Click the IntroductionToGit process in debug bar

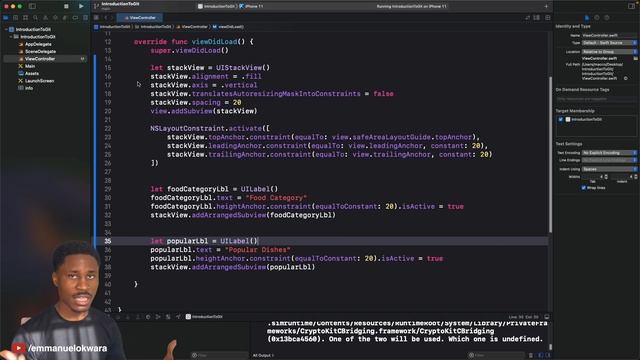point(204,317)
